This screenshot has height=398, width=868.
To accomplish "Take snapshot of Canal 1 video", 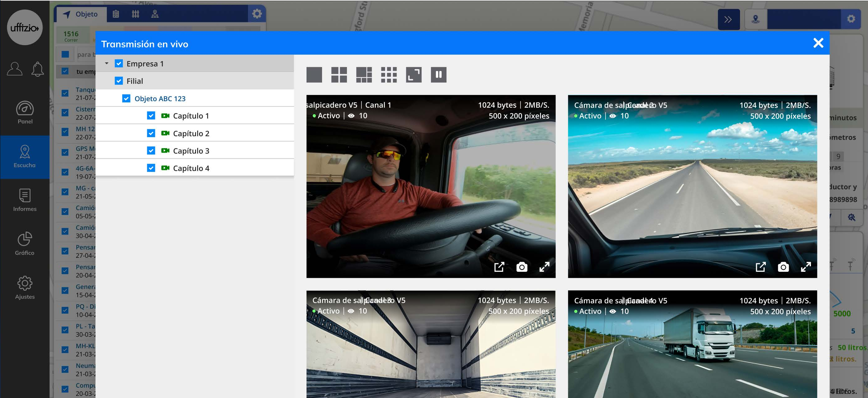I will coord(522,267).
